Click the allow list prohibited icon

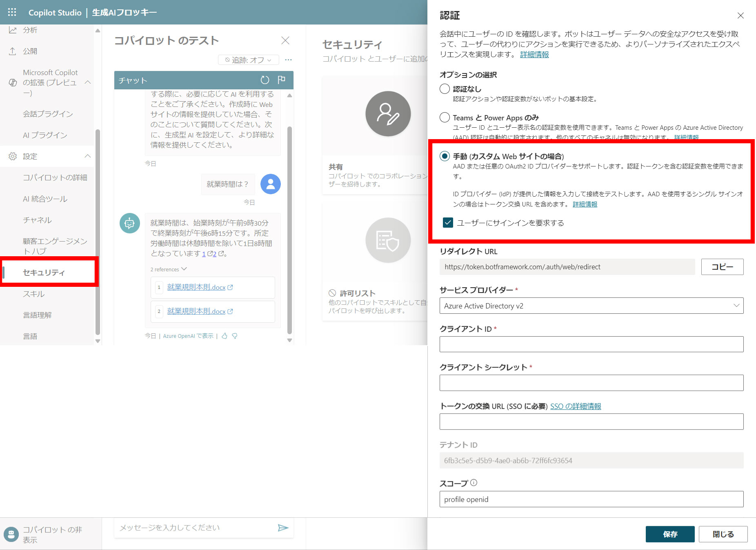click(x=332, y=293)
